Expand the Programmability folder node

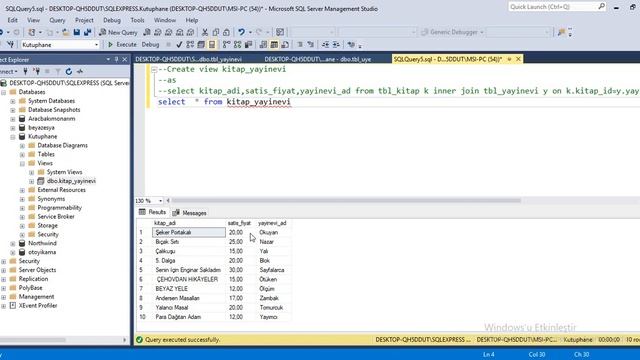coord(22,208)
